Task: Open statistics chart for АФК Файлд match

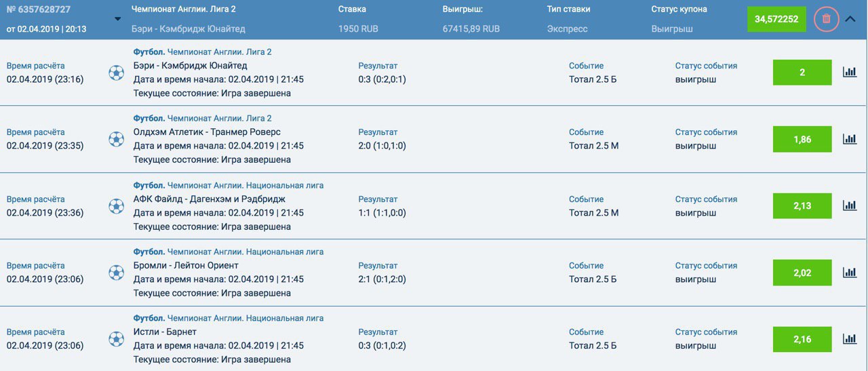Action: click(x=849, y=206)
